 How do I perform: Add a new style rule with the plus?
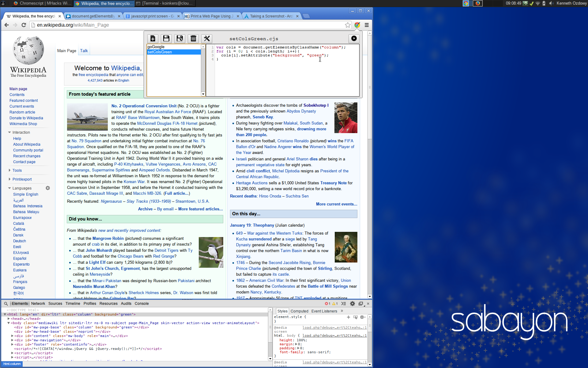(x=348, y=317)
